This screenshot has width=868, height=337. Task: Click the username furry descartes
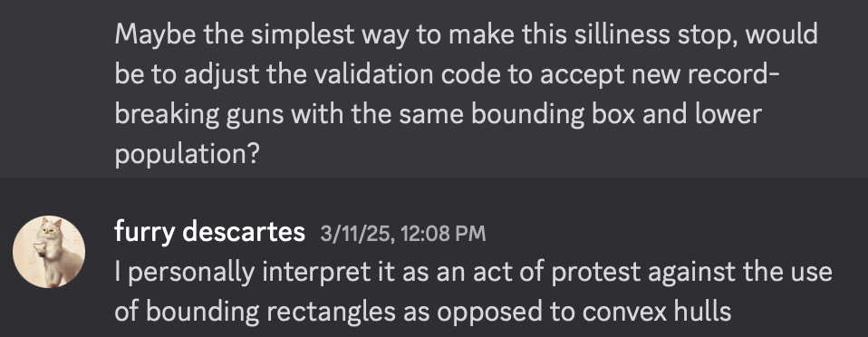point(210,231)
